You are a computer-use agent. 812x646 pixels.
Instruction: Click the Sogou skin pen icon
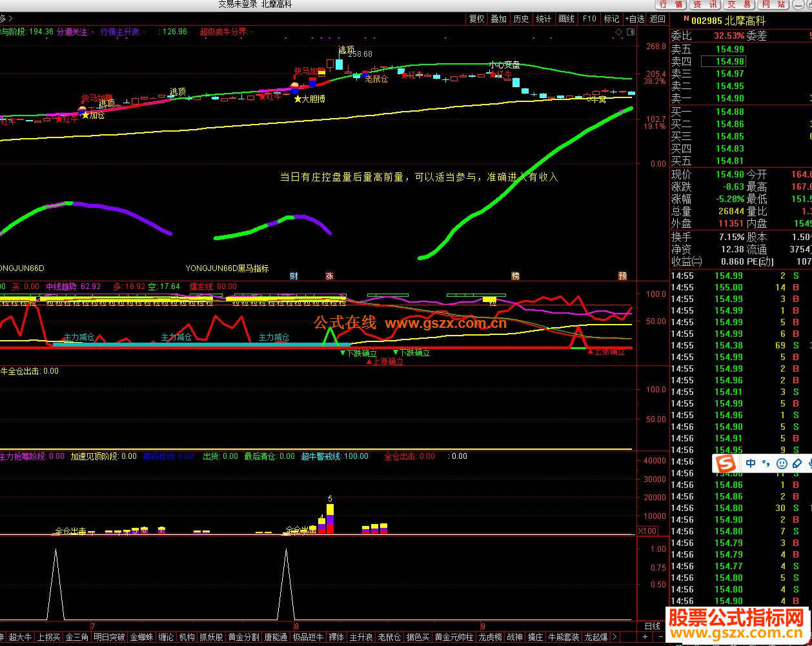797,463
